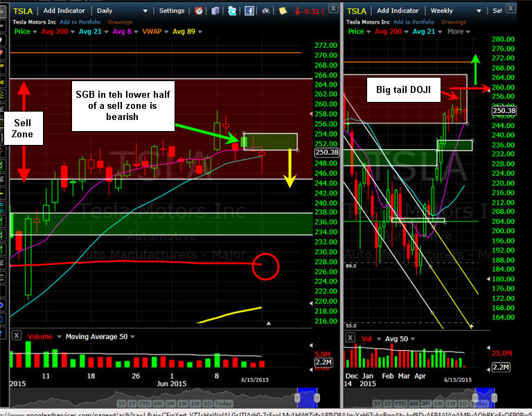The image size is (532, 416).
Task: Select YTD range on daily chart
Action: [145, 404]
